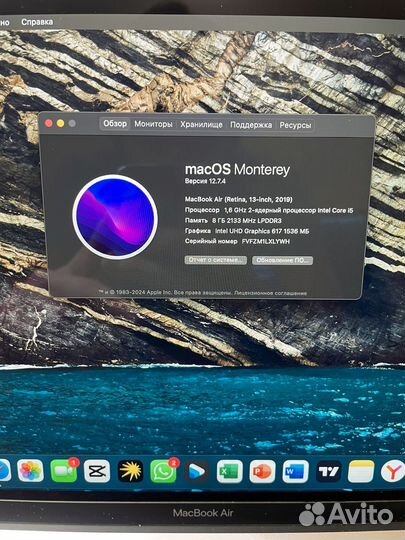Open the Хранилище tab
The height and width of the screenshot is (540, 405).
tap(201, 125)
